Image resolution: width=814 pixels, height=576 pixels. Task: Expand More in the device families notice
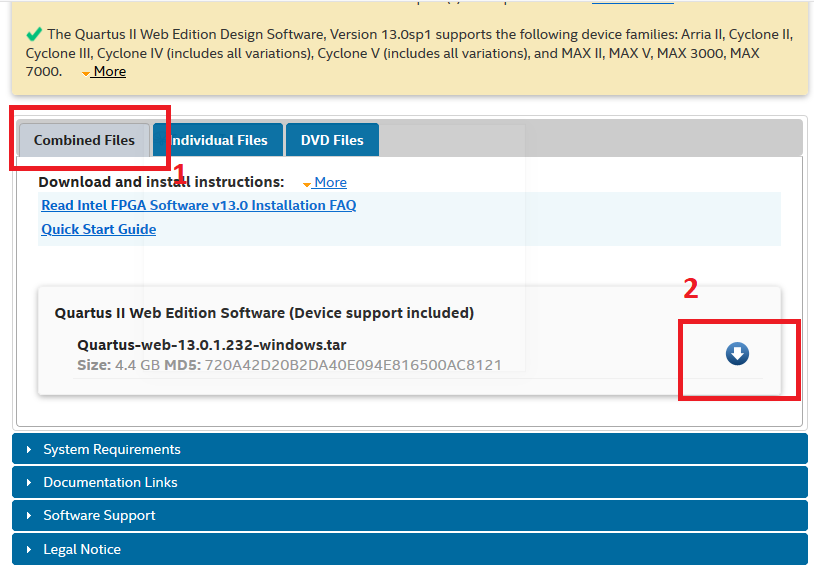click(104, 72)
